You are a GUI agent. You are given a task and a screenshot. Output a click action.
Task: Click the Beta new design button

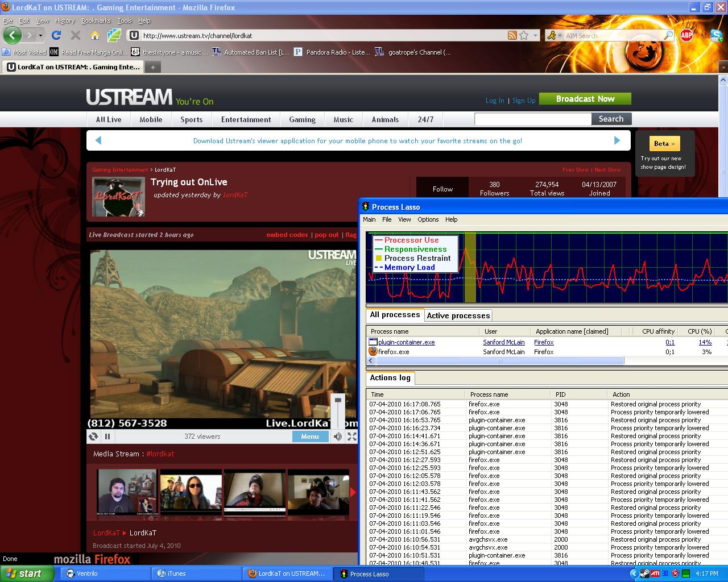coord(665,143)
